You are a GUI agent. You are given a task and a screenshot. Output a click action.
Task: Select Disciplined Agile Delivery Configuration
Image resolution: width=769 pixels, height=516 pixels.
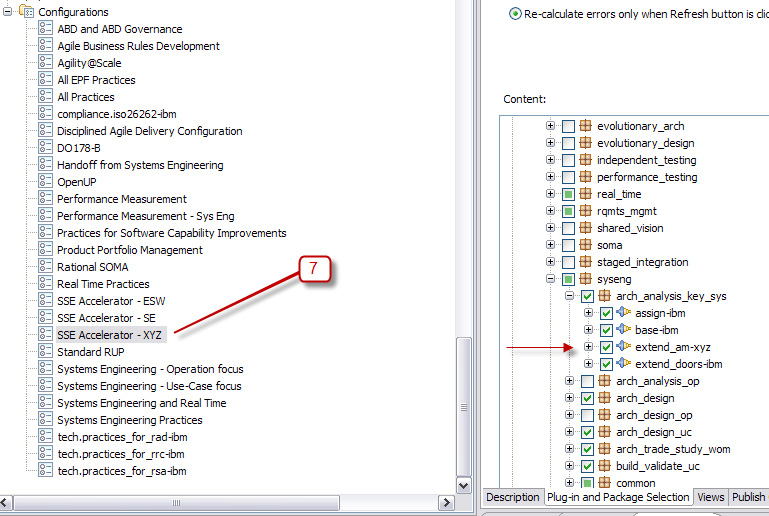(150, 131)
